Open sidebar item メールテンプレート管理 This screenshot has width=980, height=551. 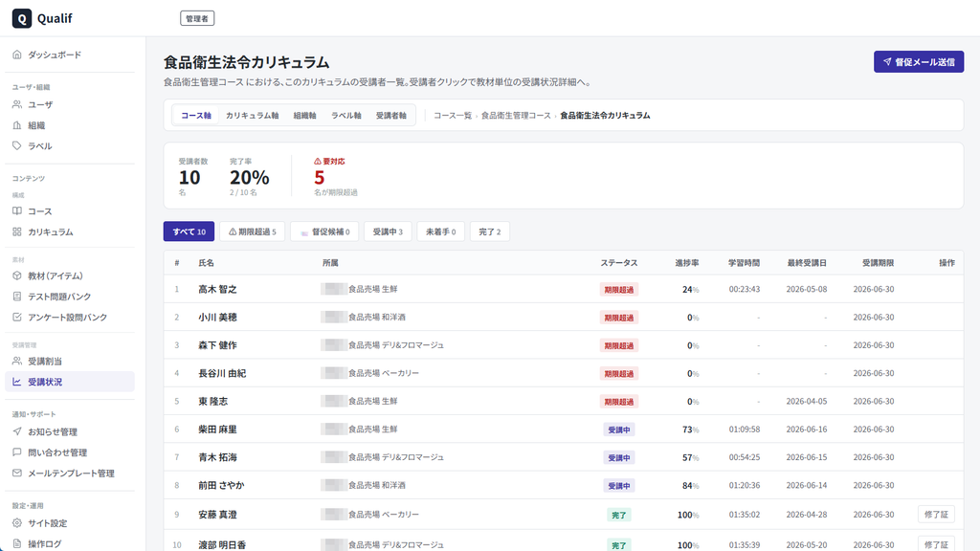click(70, 473)
